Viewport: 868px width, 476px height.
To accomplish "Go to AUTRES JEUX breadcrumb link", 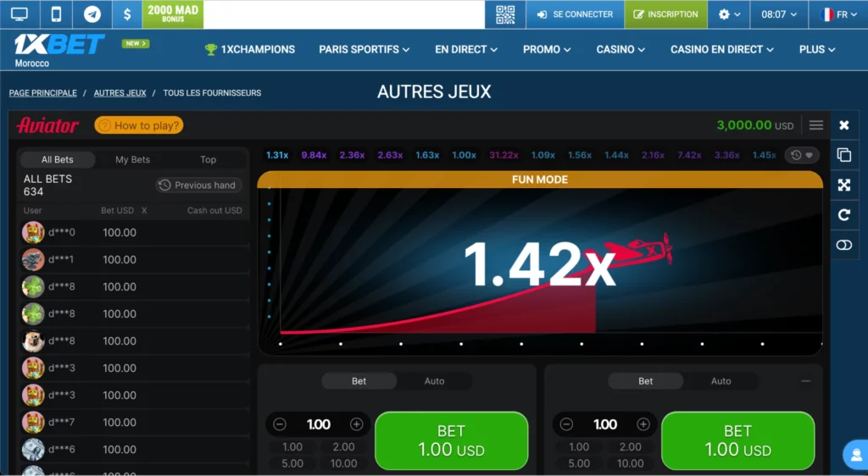I will coord(120,93).
